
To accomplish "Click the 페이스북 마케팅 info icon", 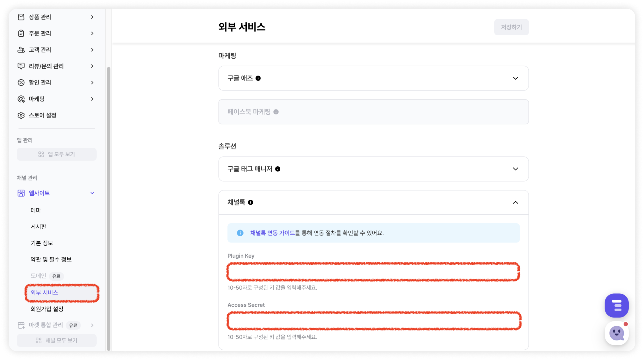I will tap(276, 112).
